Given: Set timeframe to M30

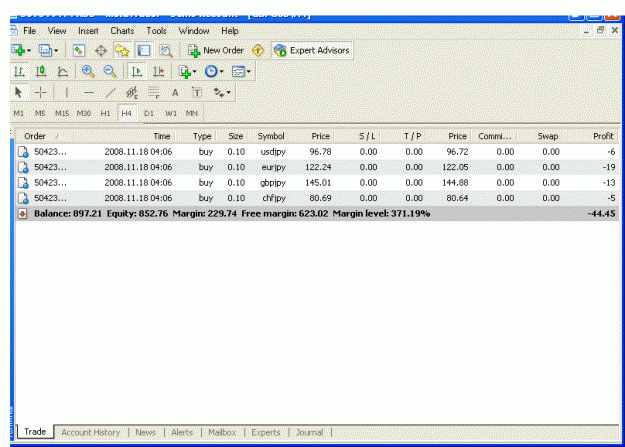Looking at the screenshot, I should point(84,113).
